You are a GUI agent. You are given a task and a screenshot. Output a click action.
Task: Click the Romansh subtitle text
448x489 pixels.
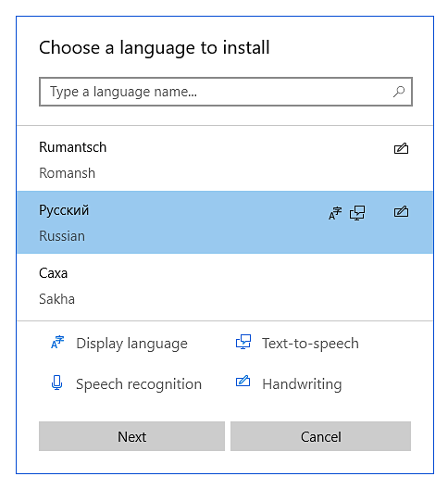pyautogui.click(x=67, y=173)
